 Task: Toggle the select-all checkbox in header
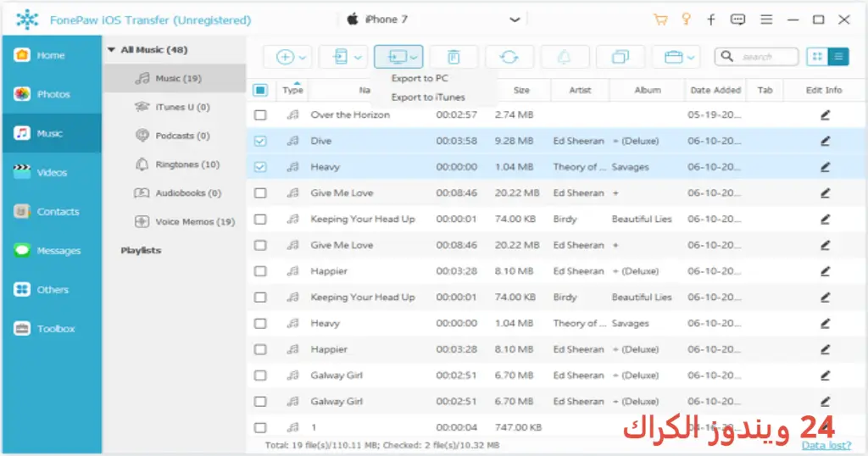coord(260,90)
